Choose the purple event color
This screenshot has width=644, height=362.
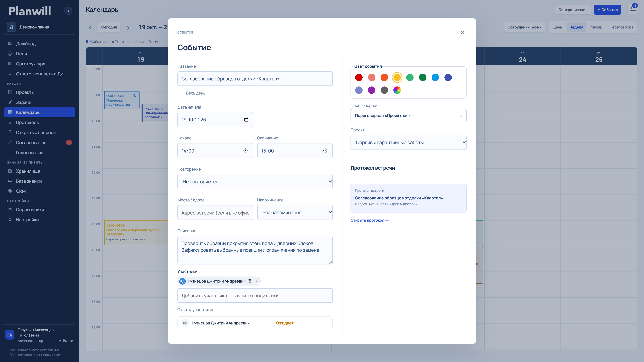[x=371, y=90]
